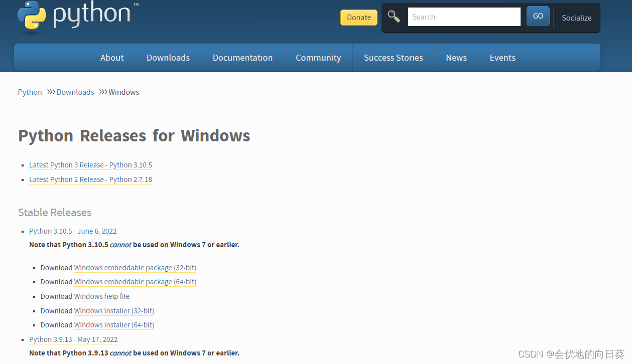Click the yellow Donate button
Image resolution: width=632 pixels, height=364 pixels.
click(x=359, y=18)
